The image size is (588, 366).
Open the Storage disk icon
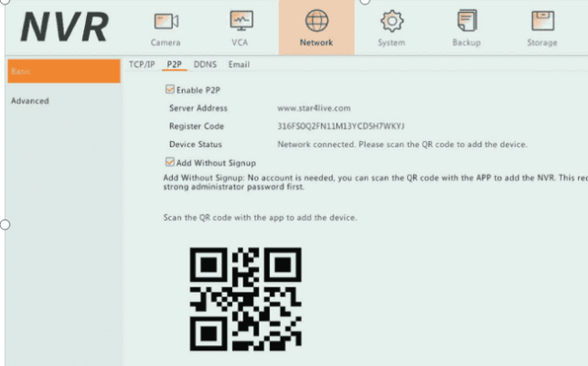542,20
